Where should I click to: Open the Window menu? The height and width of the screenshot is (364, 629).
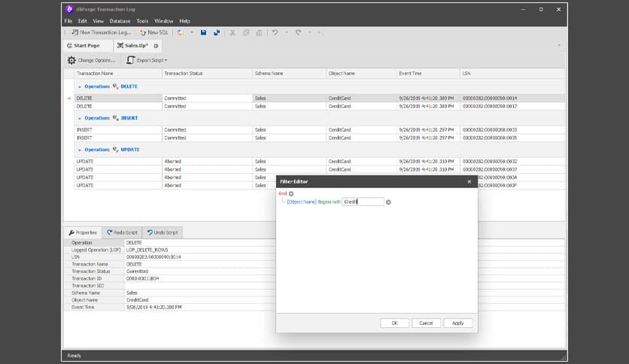tap(164, 21)
